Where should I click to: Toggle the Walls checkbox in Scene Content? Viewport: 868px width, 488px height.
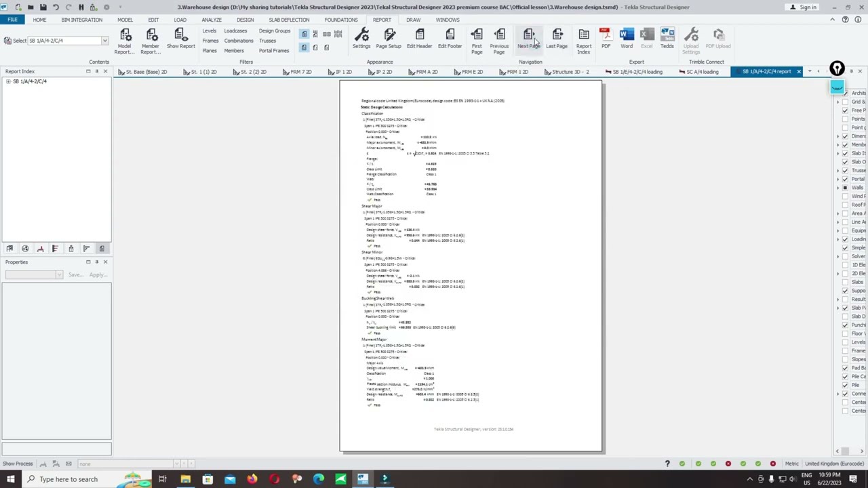845,188
